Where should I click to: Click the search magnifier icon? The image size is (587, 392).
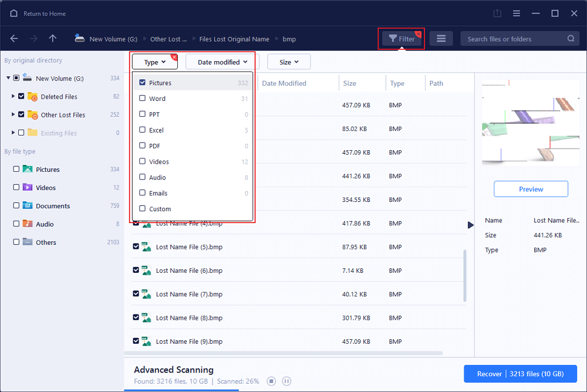pos(571,39)
